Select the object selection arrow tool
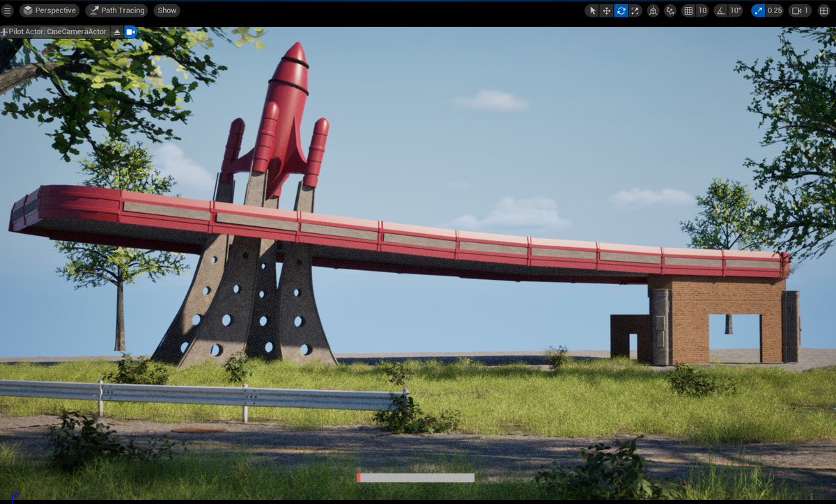 point(593,10)
